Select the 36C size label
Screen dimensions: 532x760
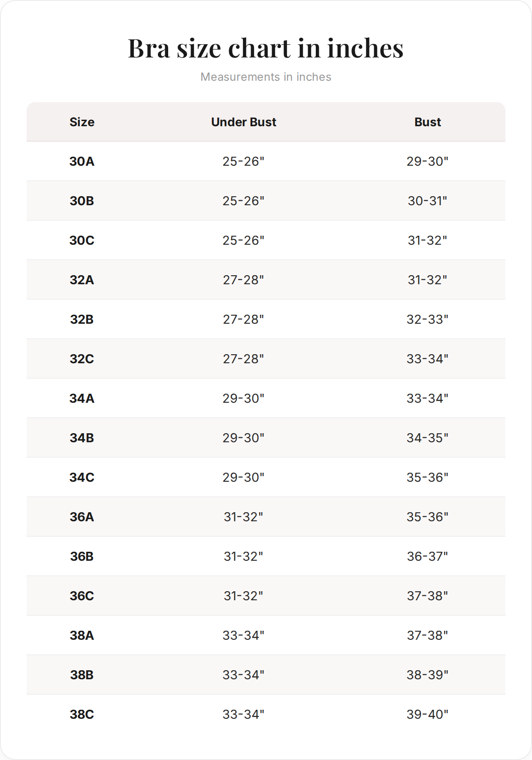coord(82,596)
